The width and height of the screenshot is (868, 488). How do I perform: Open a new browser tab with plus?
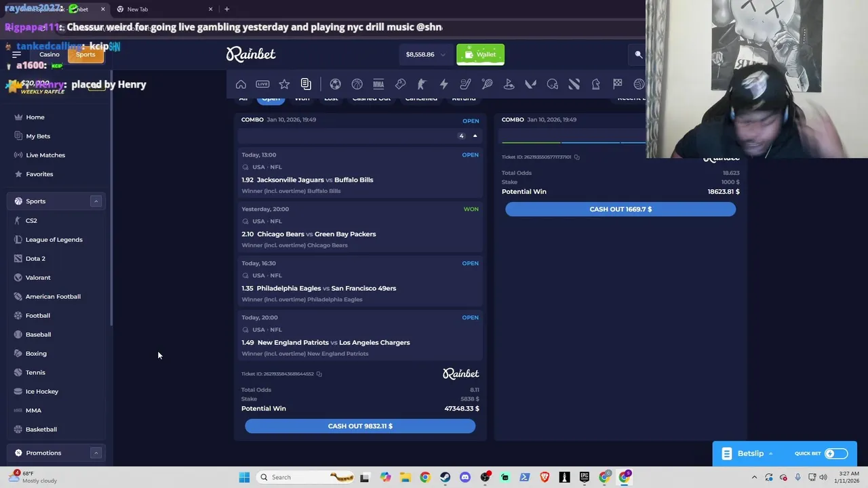pos(226,9)
